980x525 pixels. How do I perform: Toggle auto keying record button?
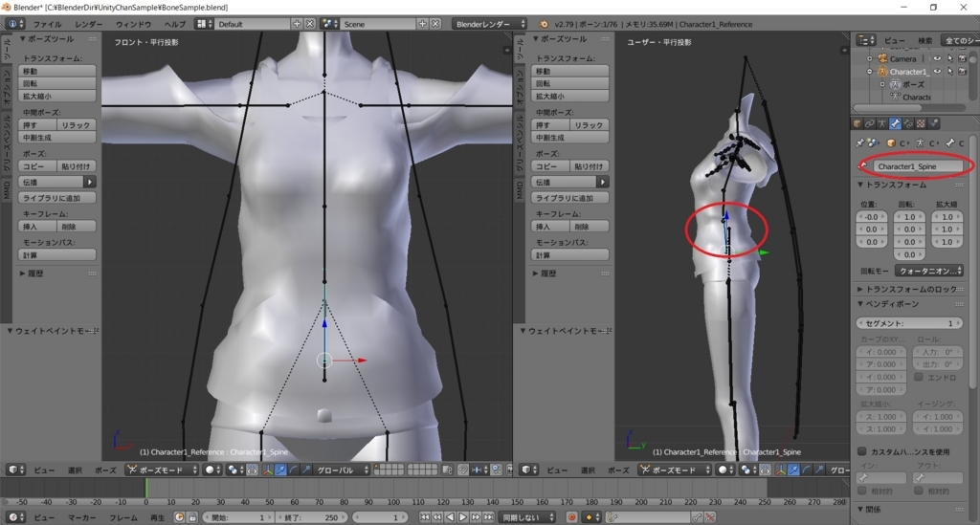[x=571, y=517]
